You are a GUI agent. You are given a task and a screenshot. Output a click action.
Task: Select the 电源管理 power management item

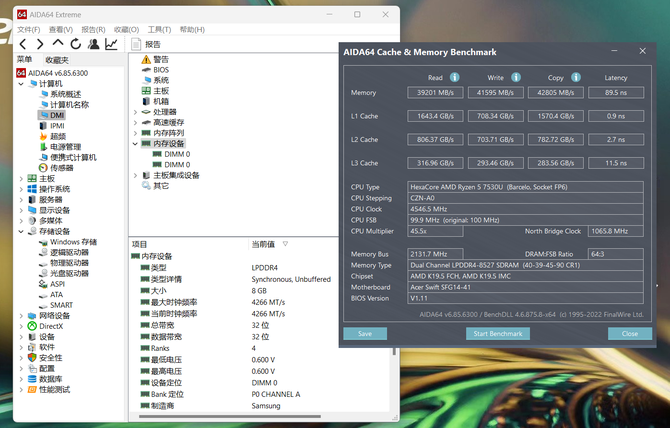pyautogui.click(x=60, y=147)
